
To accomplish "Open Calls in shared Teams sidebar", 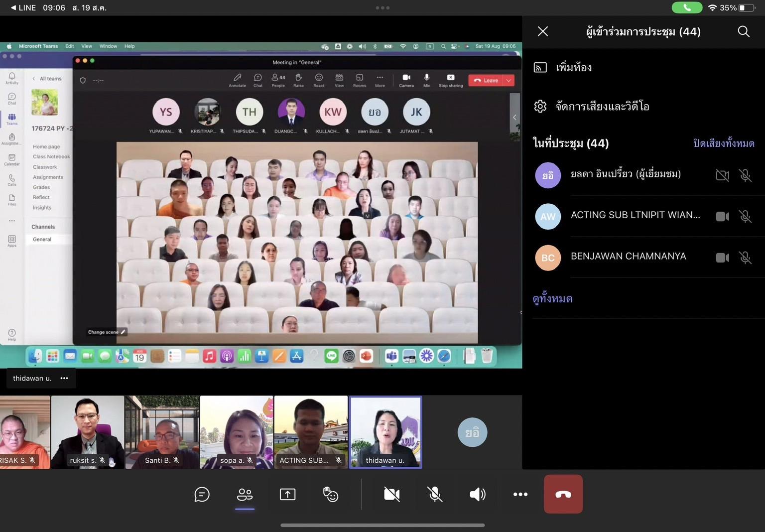I will tap(12, 180).
